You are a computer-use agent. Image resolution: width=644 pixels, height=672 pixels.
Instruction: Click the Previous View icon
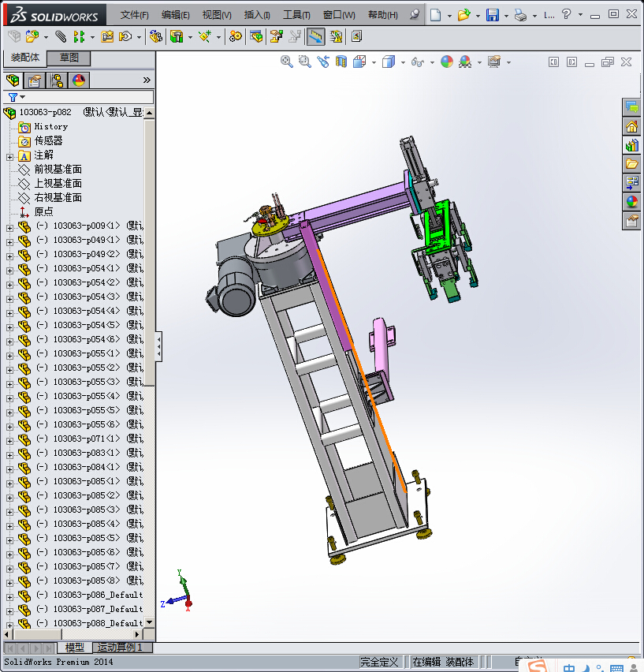point(323,62)
